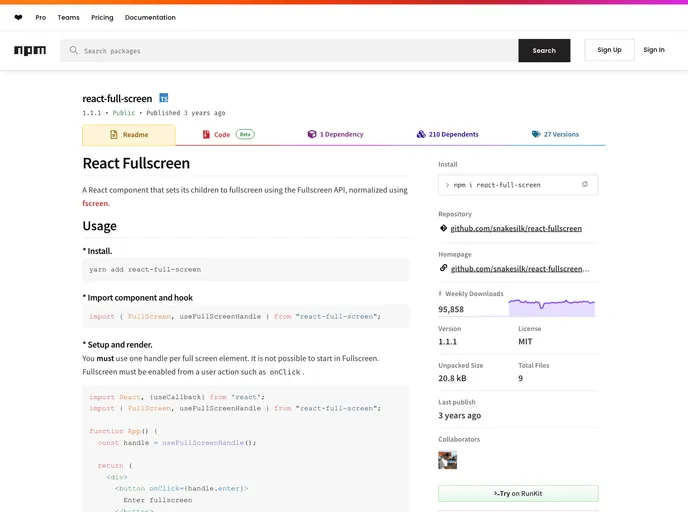Click the search magnifier icon
This screenshot has width=688, height=512.
pos(74,50)
